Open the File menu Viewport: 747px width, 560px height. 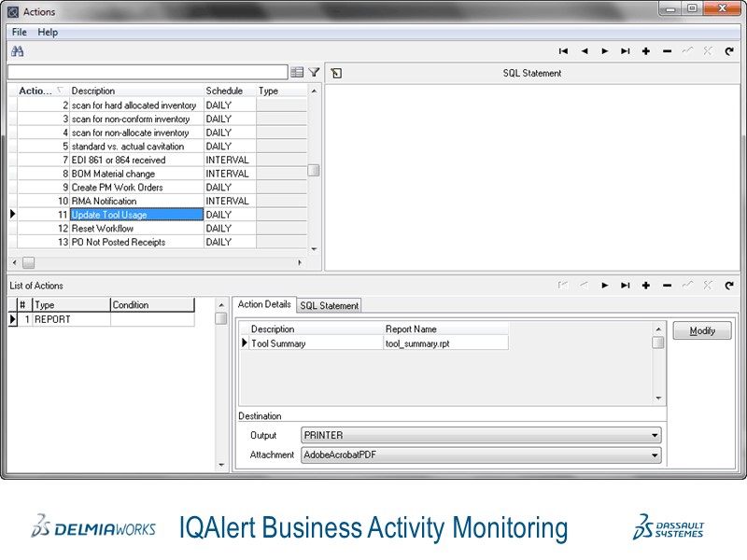click(18, 31)
